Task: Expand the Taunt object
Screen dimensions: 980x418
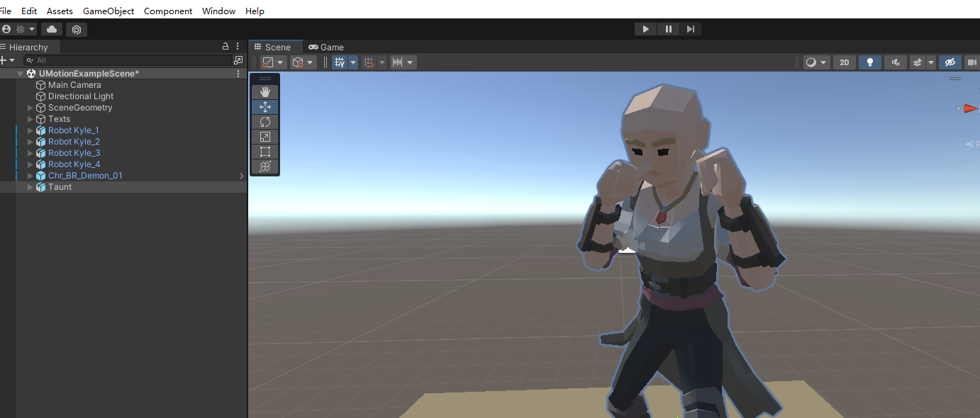Action: point(30,187)
